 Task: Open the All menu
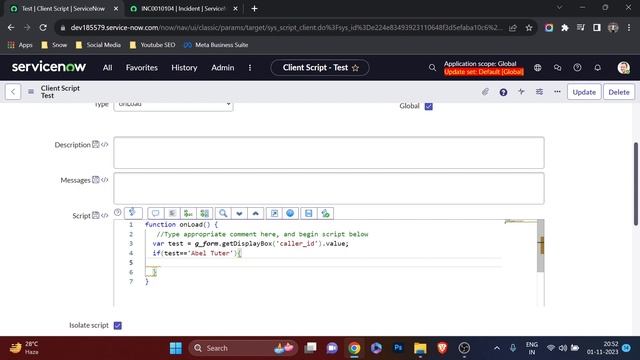(x=107, y=68)
